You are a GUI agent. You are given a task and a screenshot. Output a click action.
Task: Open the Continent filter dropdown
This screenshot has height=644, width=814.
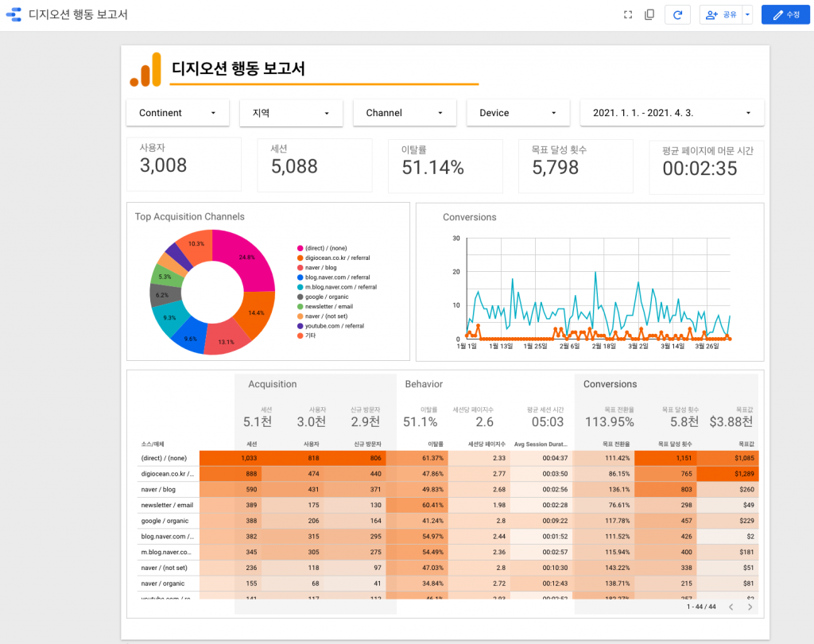(177, 113)
